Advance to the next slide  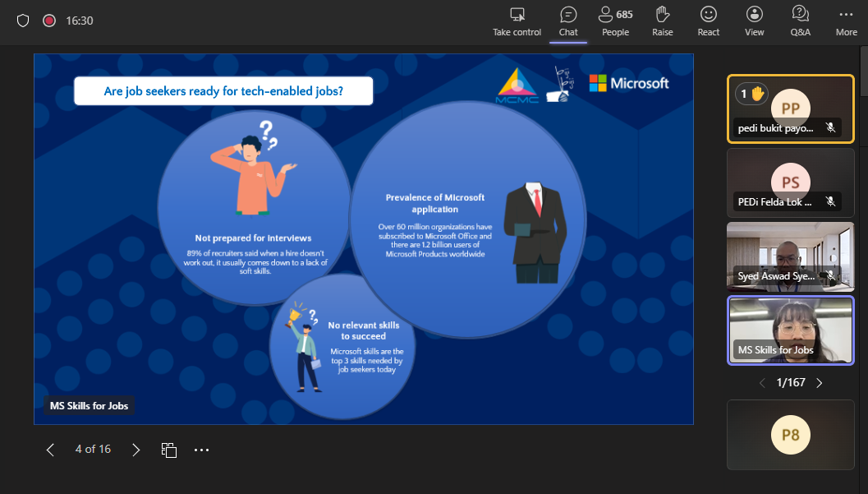136,450
